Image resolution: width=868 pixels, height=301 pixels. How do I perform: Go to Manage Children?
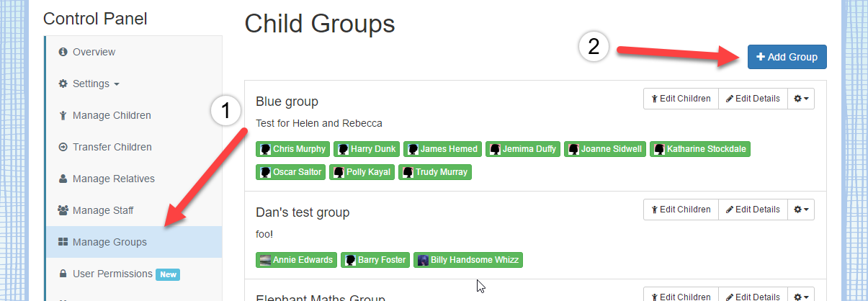pyautogui.click(x=134, y=115)
